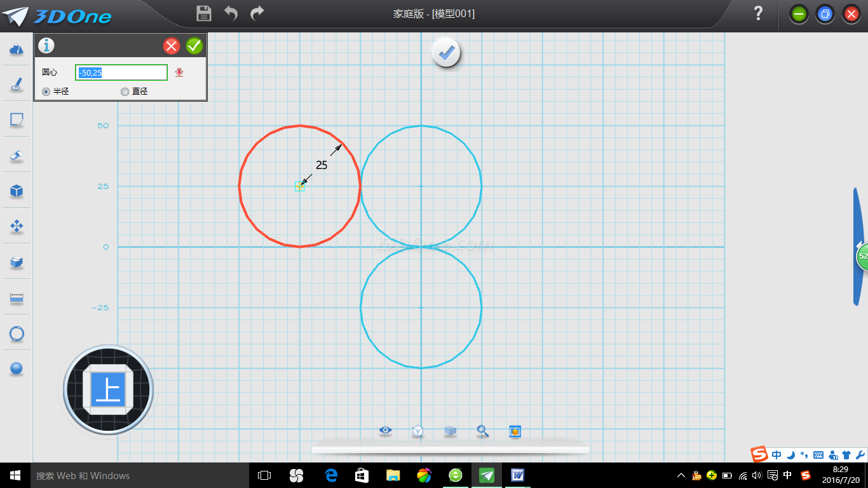Confirm the circle with green checkmark button
This screenshot has width=868, height=488.
[194, 46]
